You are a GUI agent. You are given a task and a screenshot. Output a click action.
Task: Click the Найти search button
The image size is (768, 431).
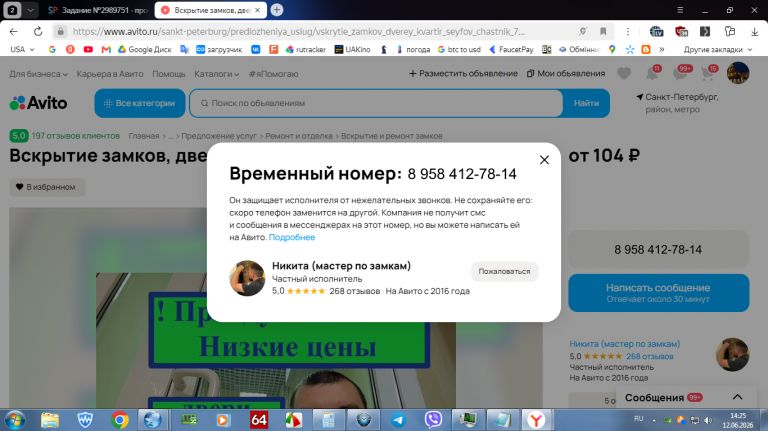(586, 103)
